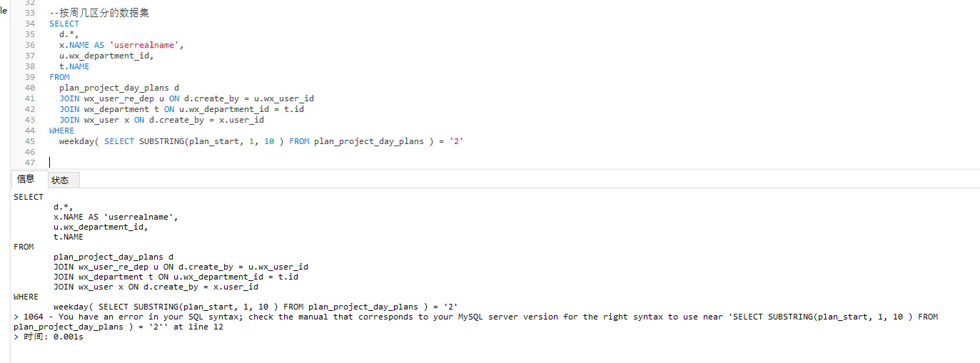
Task: Click the weekday function in the editor
Action: (x=79, y=141)
